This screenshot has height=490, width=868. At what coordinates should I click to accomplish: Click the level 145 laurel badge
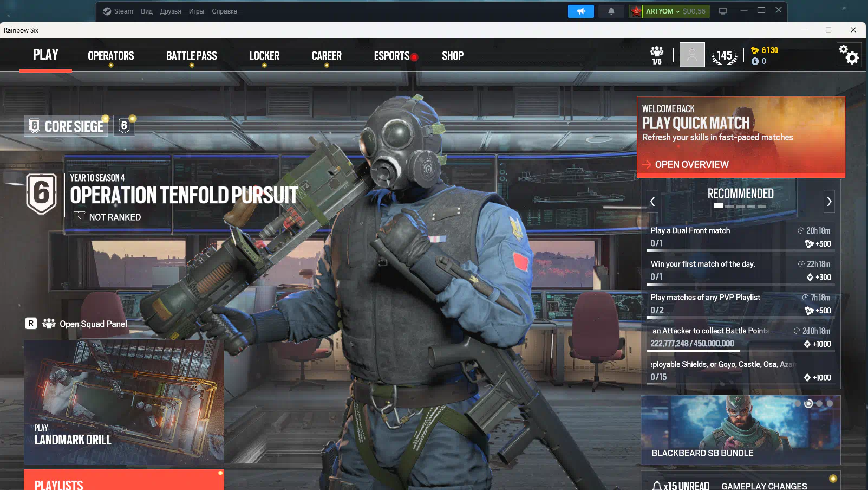point(725,56)
